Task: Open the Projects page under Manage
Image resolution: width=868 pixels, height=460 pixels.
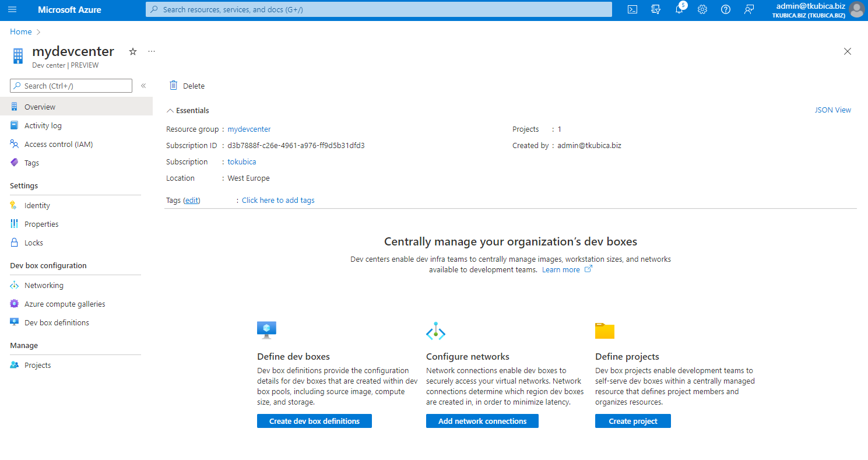Action: [76, 365]
